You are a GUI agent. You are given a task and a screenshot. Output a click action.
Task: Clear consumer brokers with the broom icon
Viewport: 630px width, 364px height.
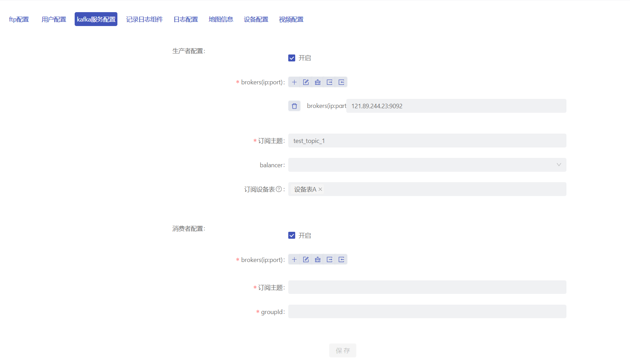click(x=318, y=260)
